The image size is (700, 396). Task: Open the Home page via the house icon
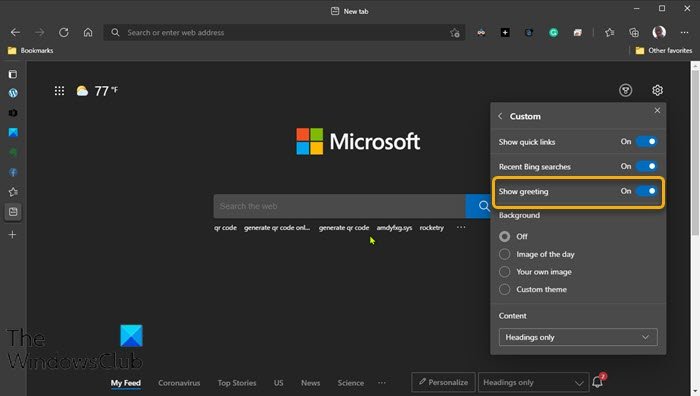[x=88, y=33]
